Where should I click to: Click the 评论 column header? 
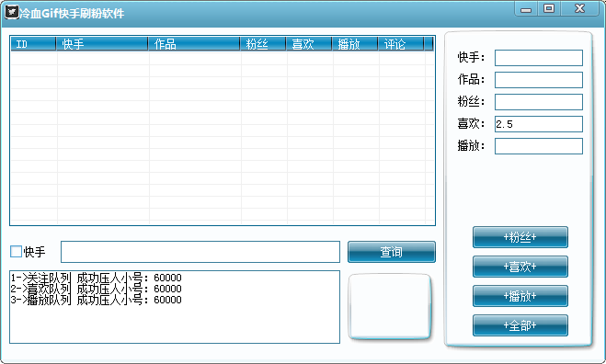(x=401, y=44)
